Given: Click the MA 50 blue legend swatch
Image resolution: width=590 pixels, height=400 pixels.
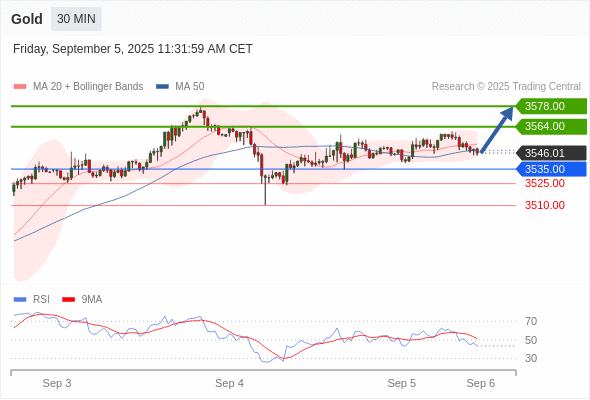Looking at the screenshot, I should tap(162, 87).
